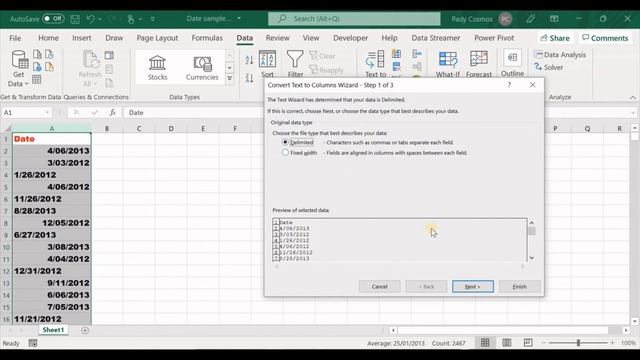Click the Save icon in title bar

pos(75,19)
